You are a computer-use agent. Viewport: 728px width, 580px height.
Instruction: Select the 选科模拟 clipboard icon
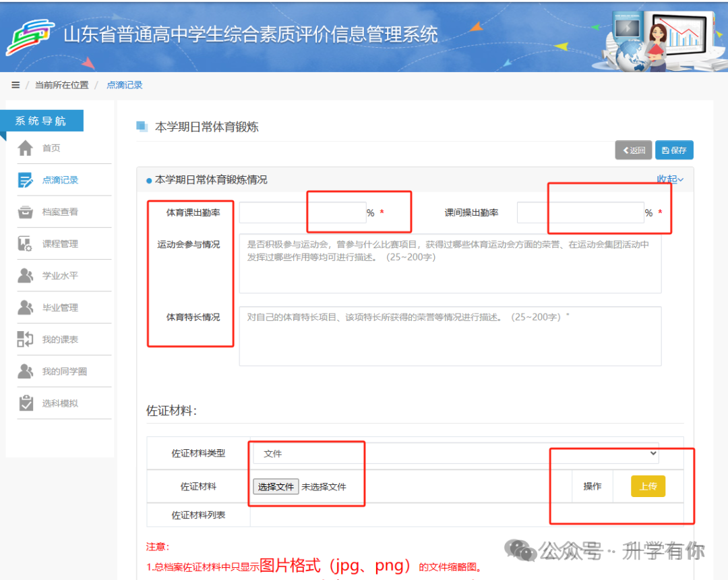pyautogui.click(x=24, y=403)
